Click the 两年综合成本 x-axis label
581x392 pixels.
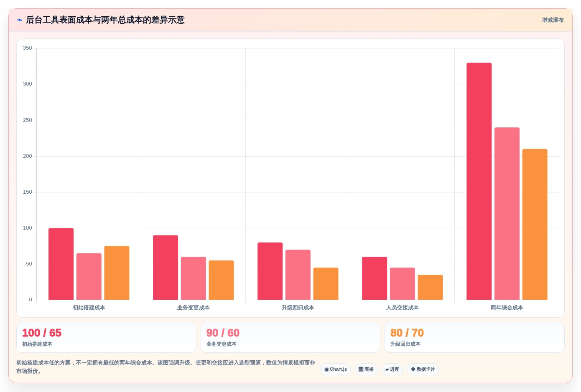point(507,308)
